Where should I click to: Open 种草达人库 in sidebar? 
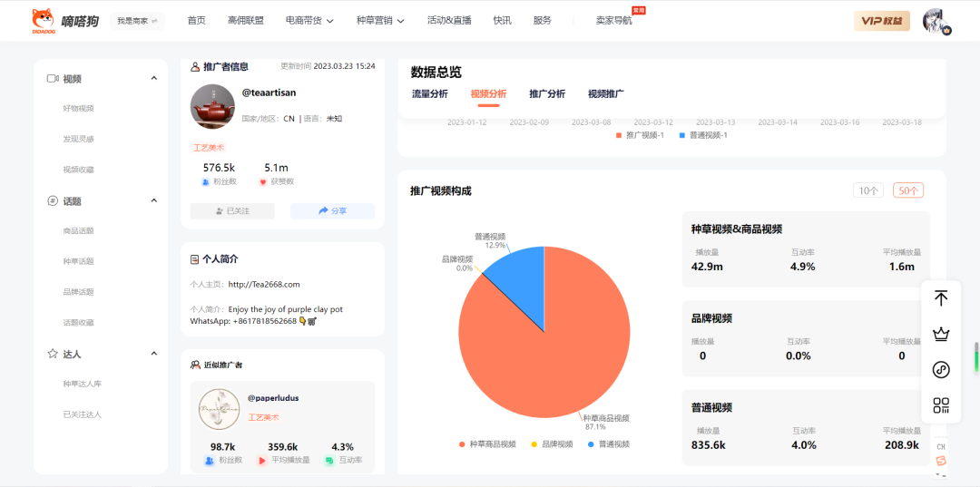click(x=83, y=384)
